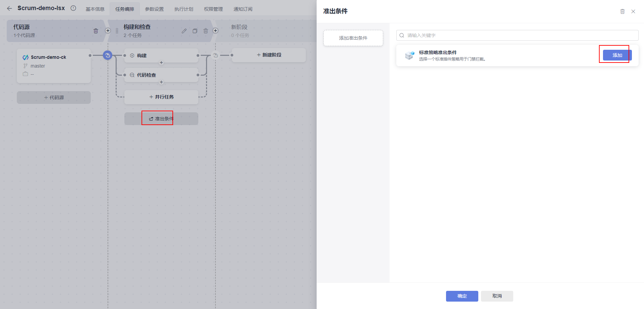Click 添加准出条件 in the left panel
This screenshot has height=309, width=644.
click(353, 38)
